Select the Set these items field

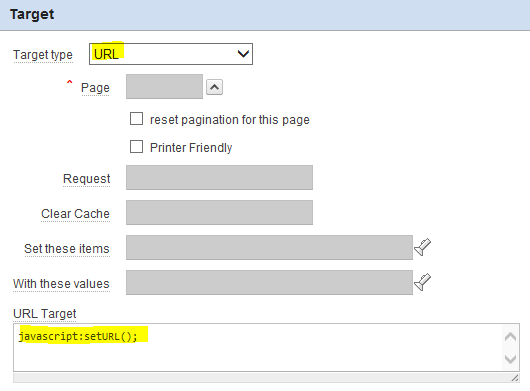coord(269,248)
